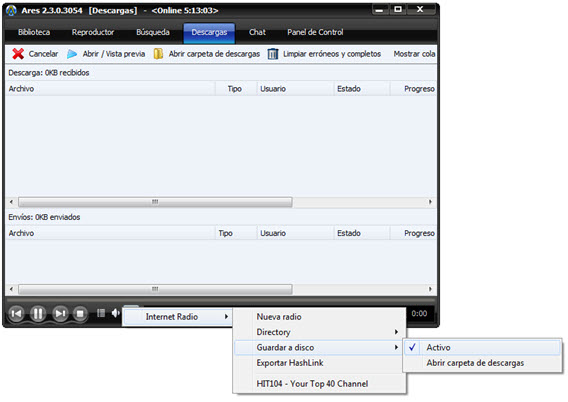Sort uploads by Estado column header
Viewport: 568px width, 402px height.
362,233
